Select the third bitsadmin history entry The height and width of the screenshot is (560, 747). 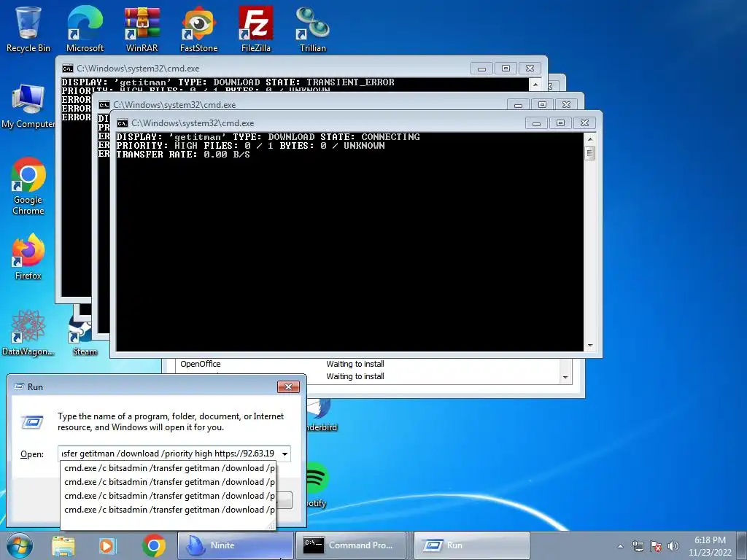coord(169,496)
